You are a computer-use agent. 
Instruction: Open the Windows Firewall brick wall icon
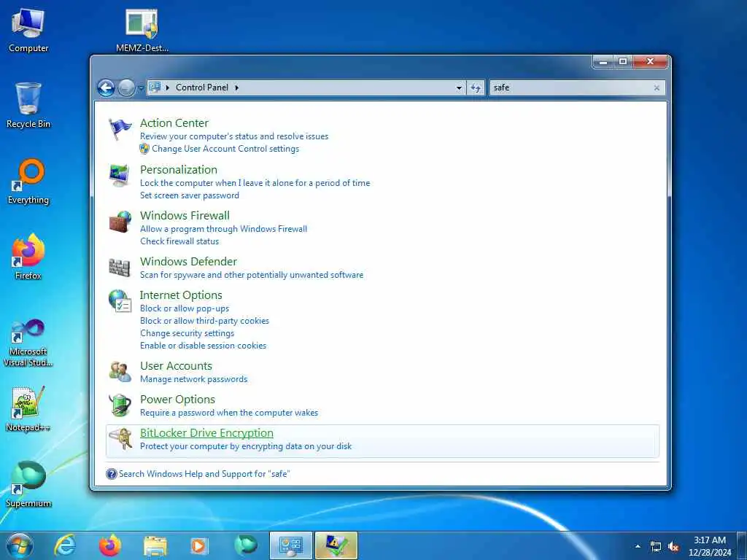pyautogui.click(x=120, y=222)
